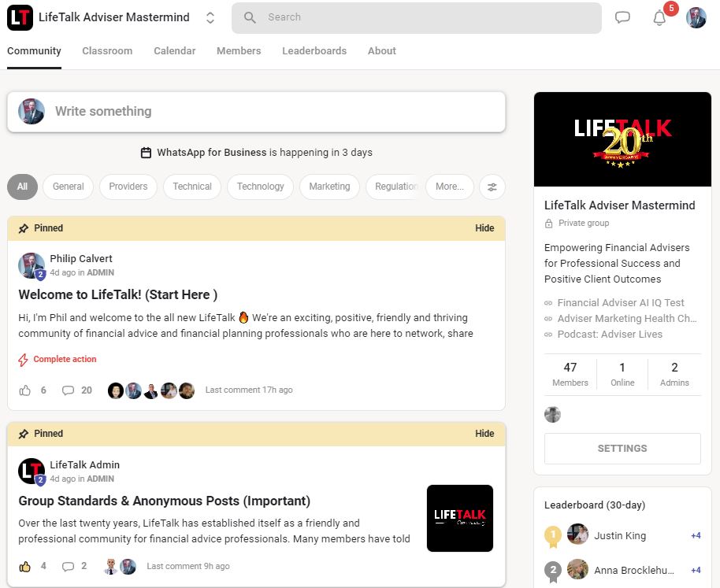Open Podcast: Adviser Lives link
This screenshot has width=720, height=588.
coord(610,335)
